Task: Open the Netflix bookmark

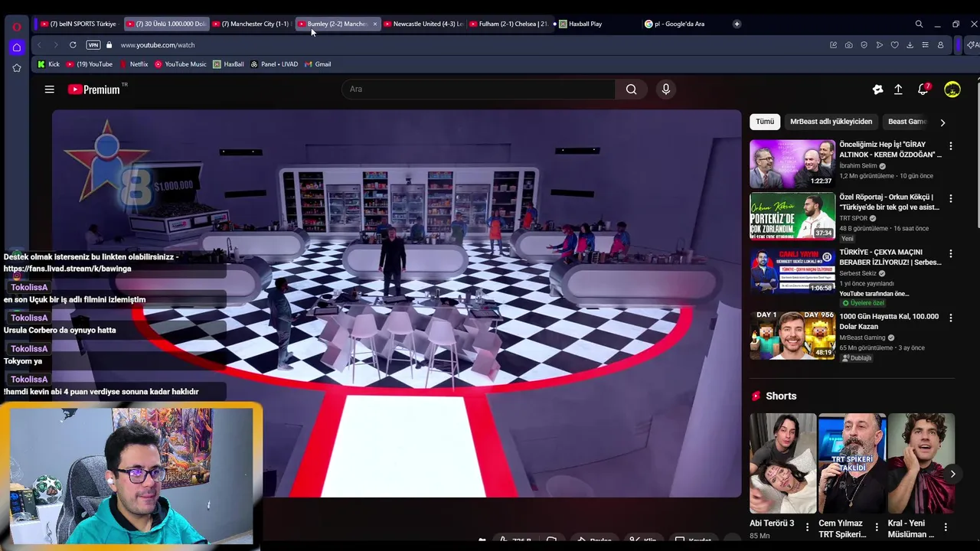Action: pyautogui.click(x=133, y=64)
